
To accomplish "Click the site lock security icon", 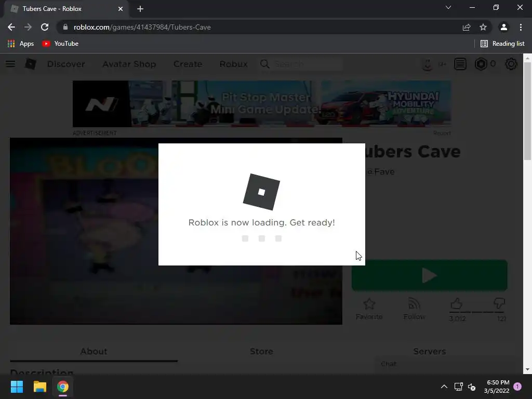I will [x=65, y=27].
